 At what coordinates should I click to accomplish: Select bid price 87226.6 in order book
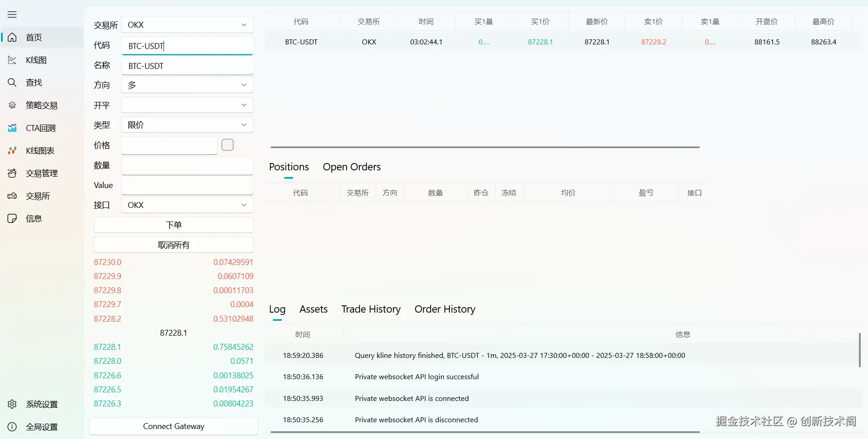(108, 376)
